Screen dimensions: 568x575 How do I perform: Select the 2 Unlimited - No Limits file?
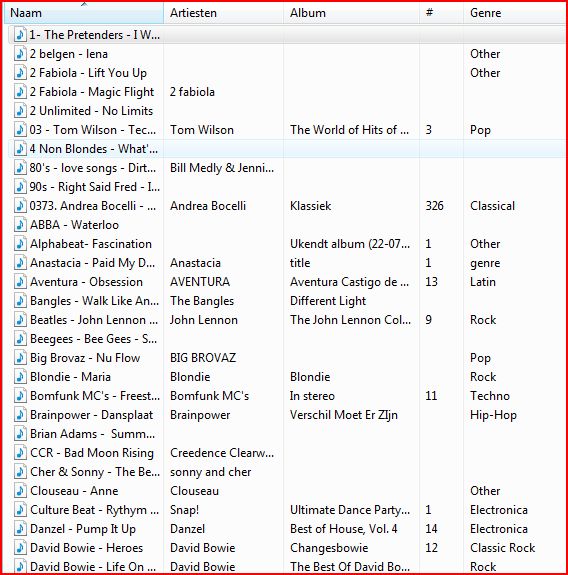coord(287,111)
